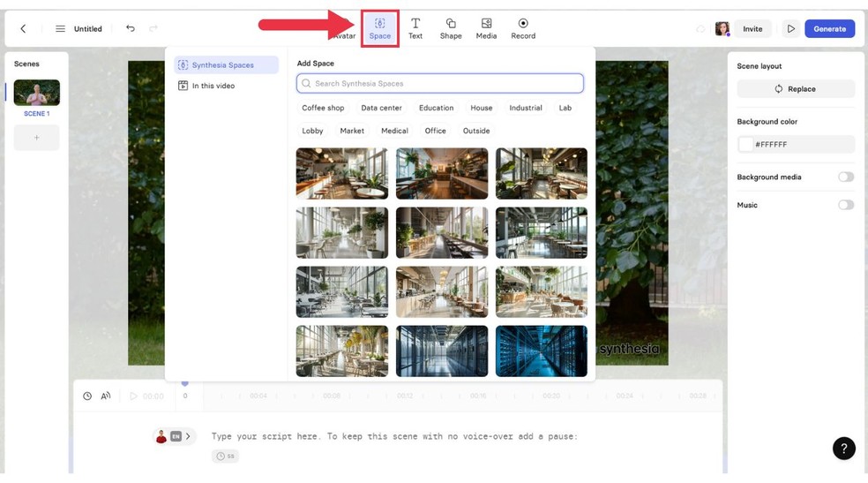This screenshot has width=868, height=483.
Task: Click the Replace scene layout button
Action: coord(795,89)
